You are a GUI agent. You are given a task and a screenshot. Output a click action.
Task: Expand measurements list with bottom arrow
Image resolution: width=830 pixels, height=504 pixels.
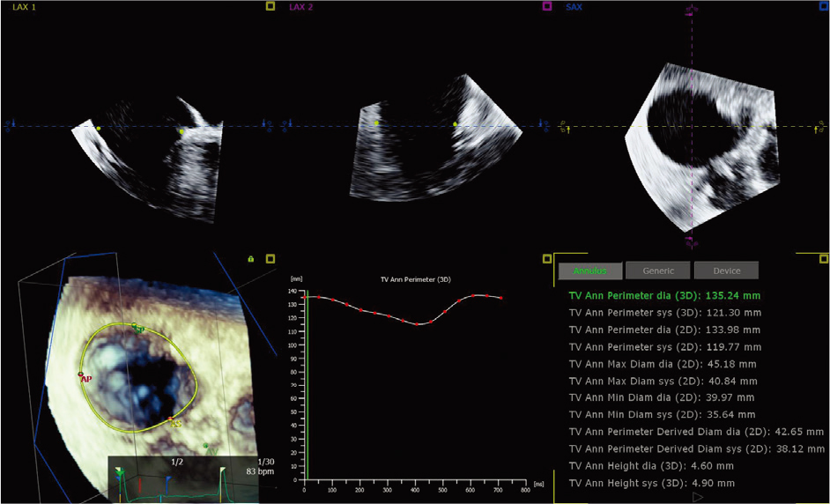(x=698, y=497)
